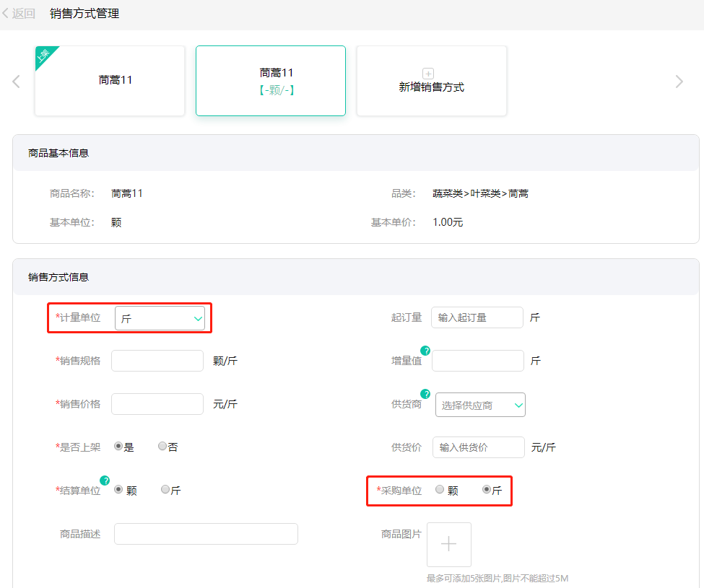The width and height of the screenshot is (704, 588).
Task: Click the plus icon on 新增销售方式 card
Action: tap(428, 73)
